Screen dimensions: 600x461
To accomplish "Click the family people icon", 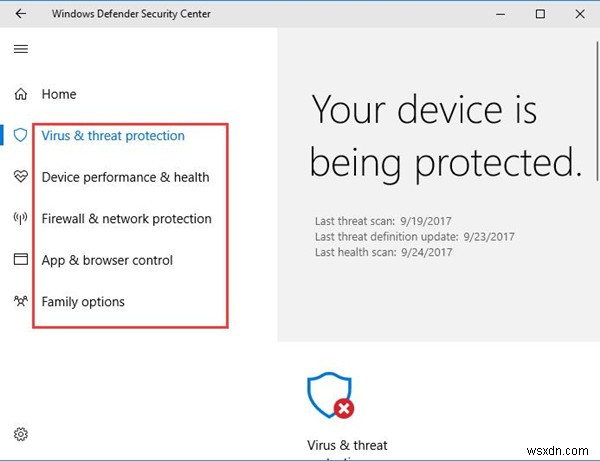I will [21, 301].
